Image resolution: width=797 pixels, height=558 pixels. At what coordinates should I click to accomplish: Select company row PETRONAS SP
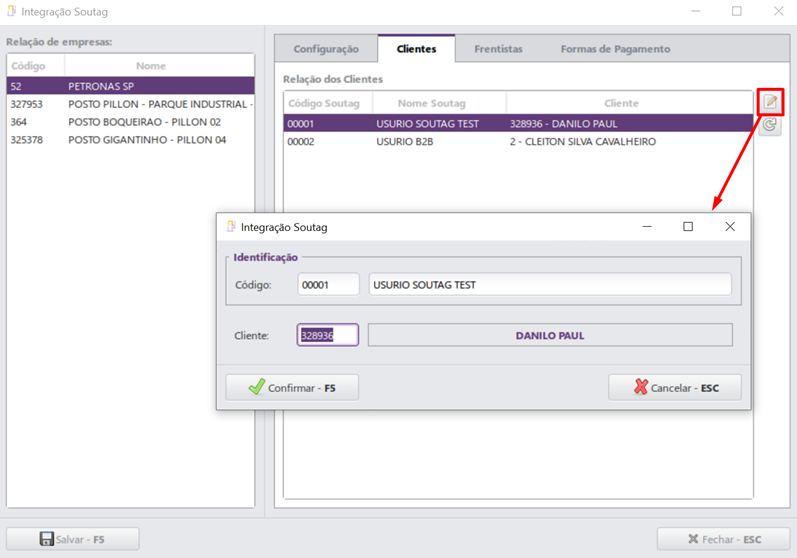tap(131, 86)
